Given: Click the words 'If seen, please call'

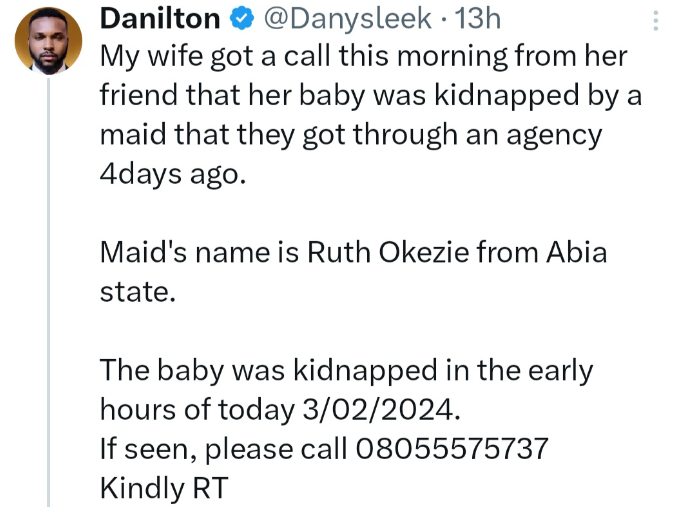Looking at the screenshot, I should (x=224, y=449).
